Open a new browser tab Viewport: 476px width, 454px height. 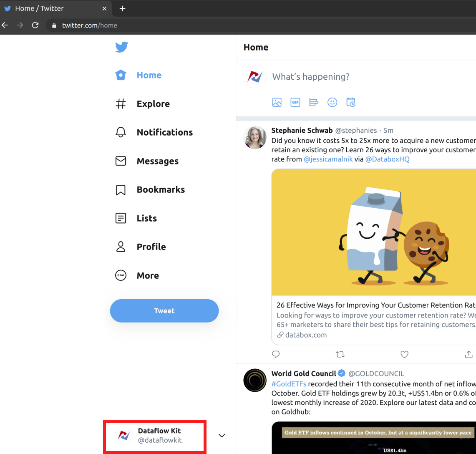122,8
